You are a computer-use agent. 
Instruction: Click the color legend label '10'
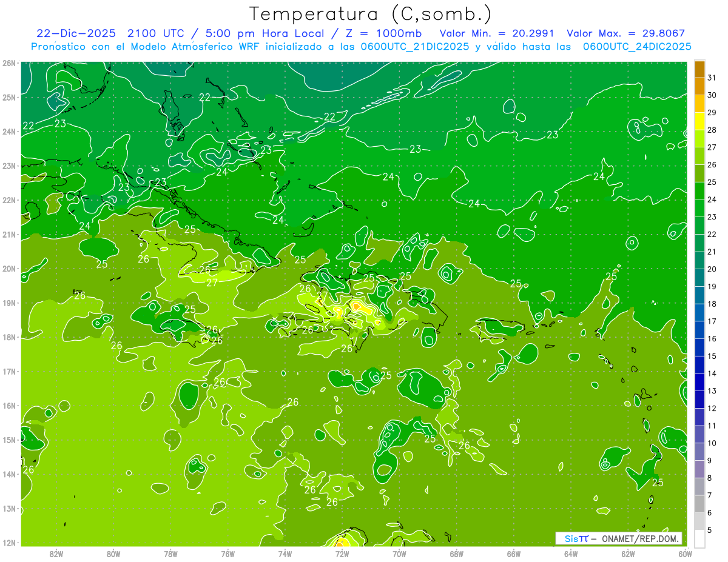(712, 443)
